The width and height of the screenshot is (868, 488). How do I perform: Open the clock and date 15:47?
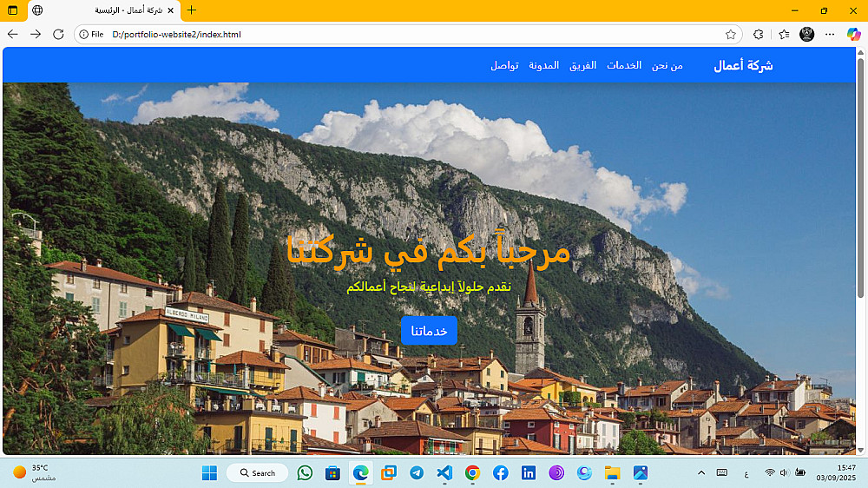pyautogui.click(x=836, y=472)
